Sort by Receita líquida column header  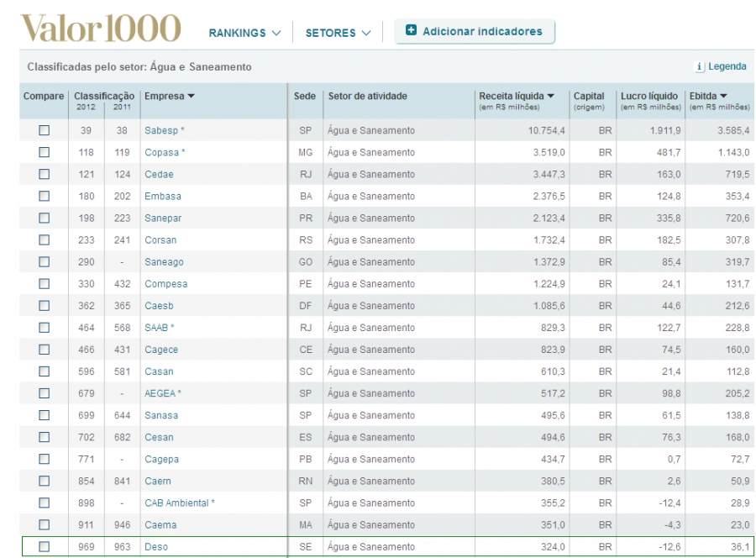tap(517, 96)
